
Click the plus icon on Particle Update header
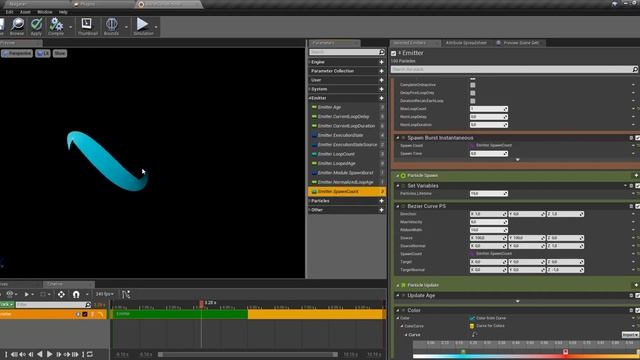point(636,285)
